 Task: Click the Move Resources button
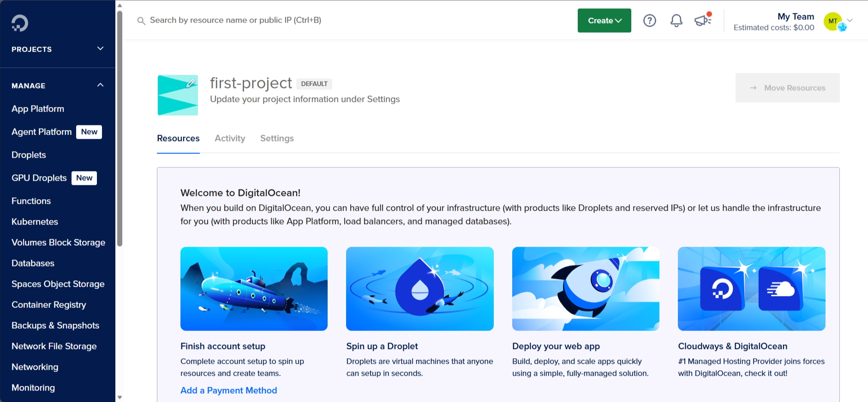click(787, 88)
